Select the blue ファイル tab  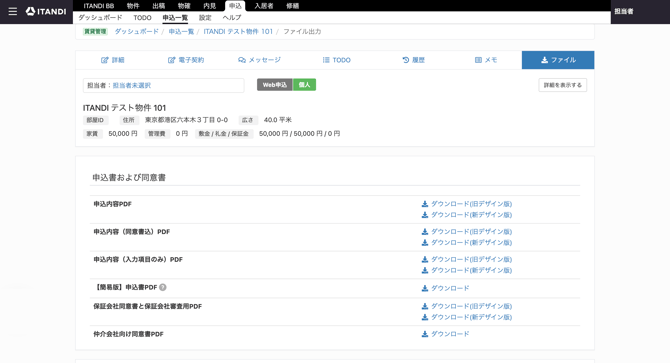tap(558, 60)
